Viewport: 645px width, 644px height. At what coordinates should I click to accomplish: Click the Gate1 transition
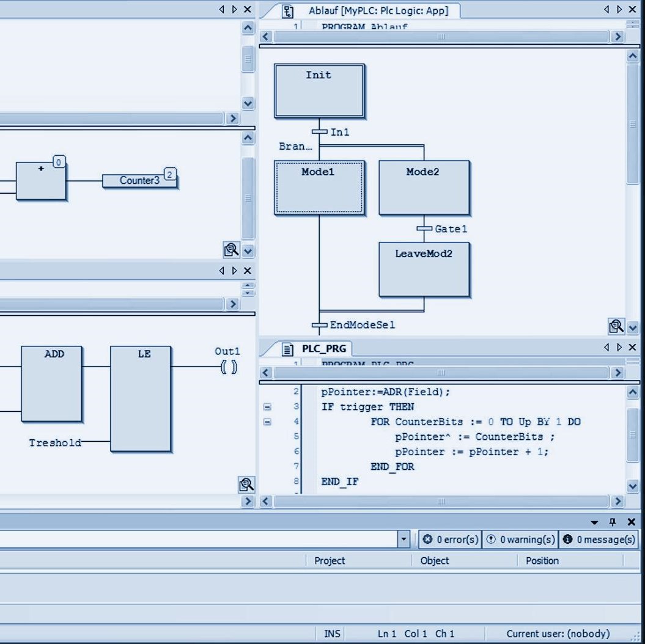point(424,229)
